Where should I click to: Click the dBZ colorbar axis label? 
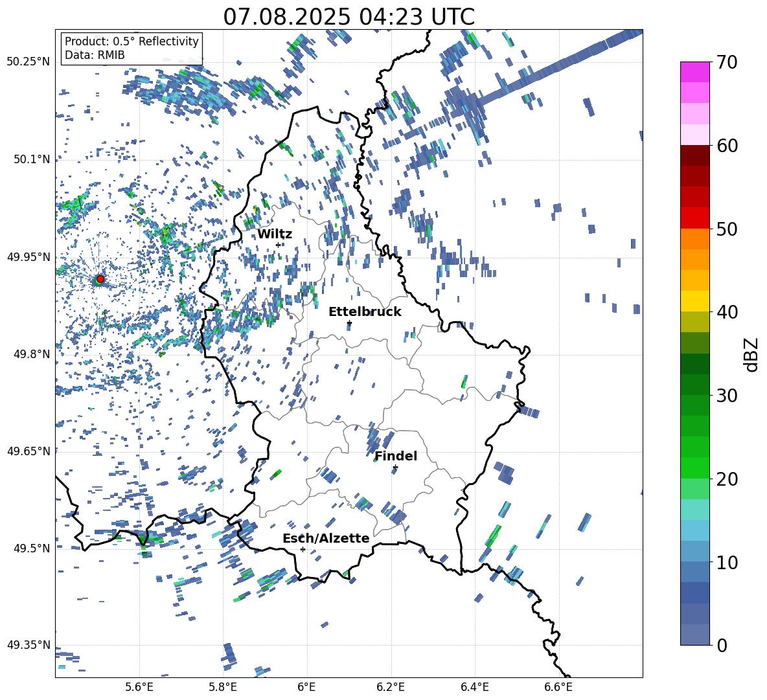(x=752, y=354)
